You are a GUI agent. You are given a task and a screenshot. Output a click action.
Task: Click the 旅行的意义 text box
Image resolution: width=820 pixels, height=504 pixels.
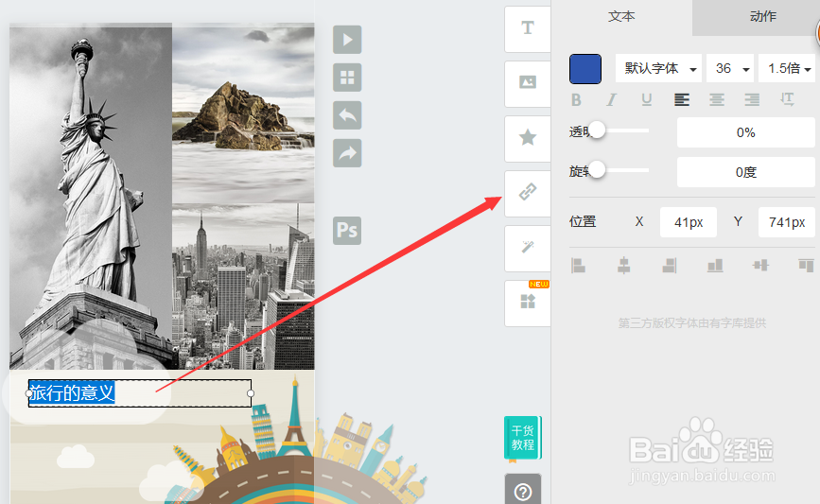(140, 393)
